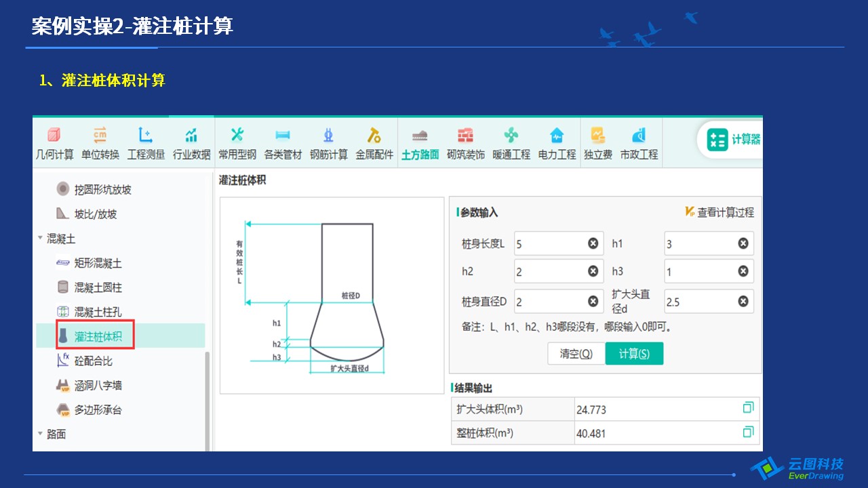Open the 行业数据 industry data tool

point(191,143)
